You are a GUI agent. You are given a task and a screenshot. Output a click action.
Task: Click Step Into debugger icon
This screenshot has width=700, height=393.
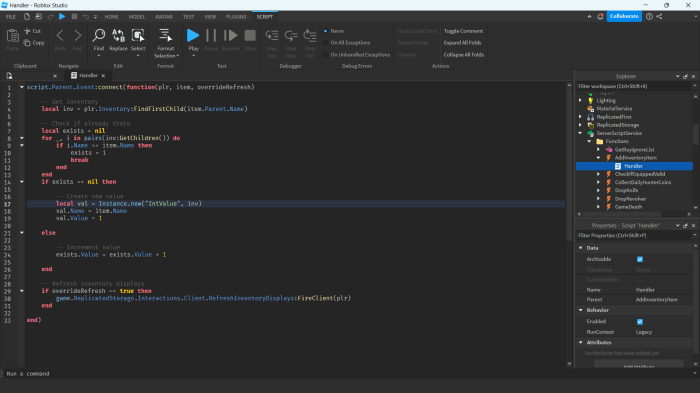click(x=272, y=35)
